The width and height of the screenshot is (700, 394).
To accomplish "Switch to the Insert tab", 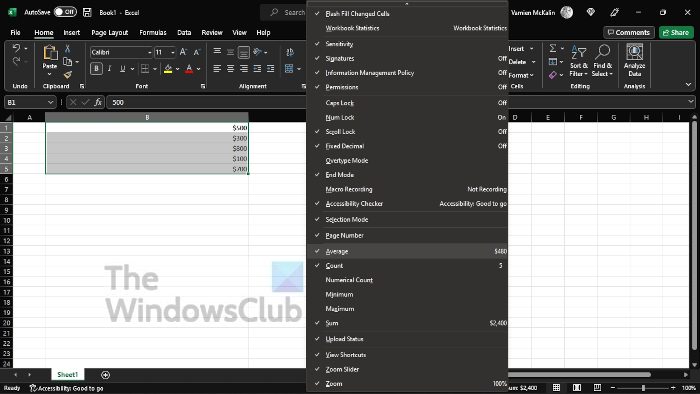I will pyautogui.click(x=71, y=32).
